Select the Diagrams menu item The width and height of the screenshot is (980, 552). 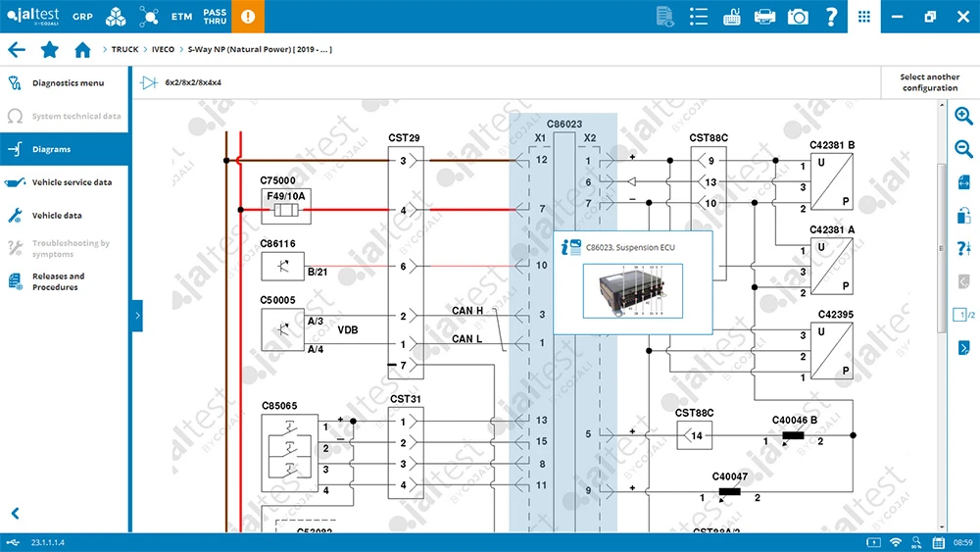pyautogui.click(x=65, y=149)
